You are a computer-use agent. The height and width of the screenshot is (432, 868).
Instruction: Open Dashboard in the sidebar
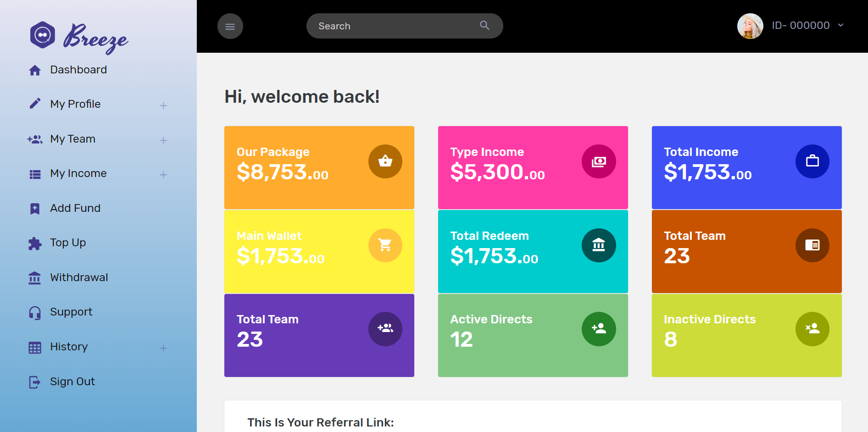pos(78,70)
